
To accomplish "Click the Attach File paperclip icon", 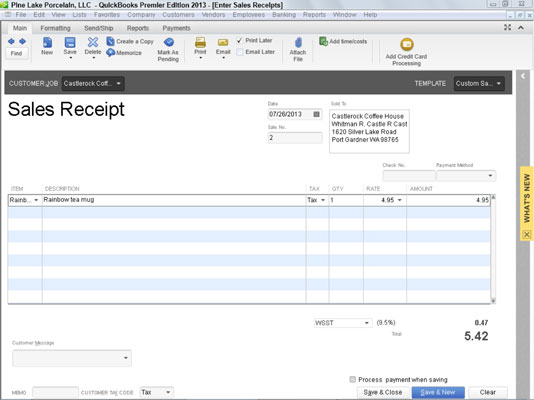I will 298,43.
